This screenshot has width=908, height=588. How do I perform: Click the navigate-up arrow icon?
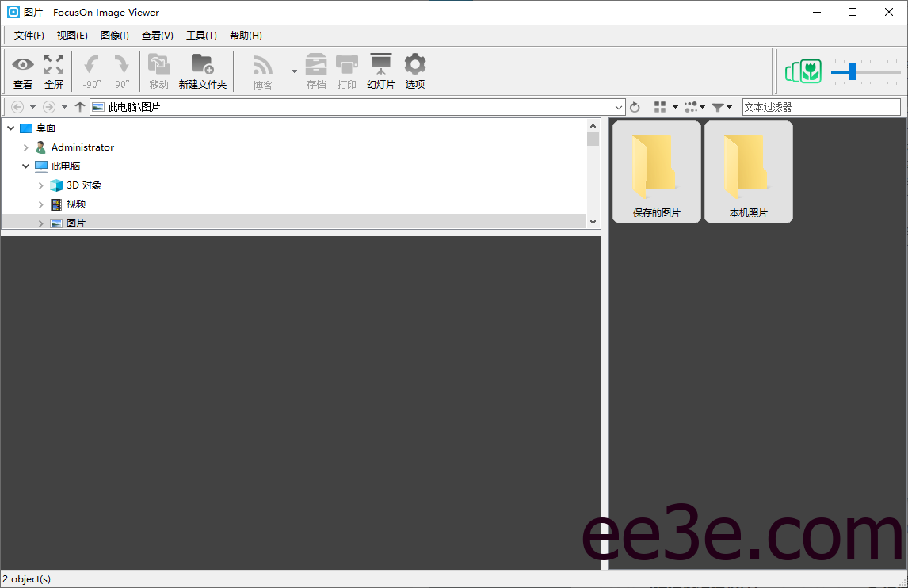click(x=80, y=106)
